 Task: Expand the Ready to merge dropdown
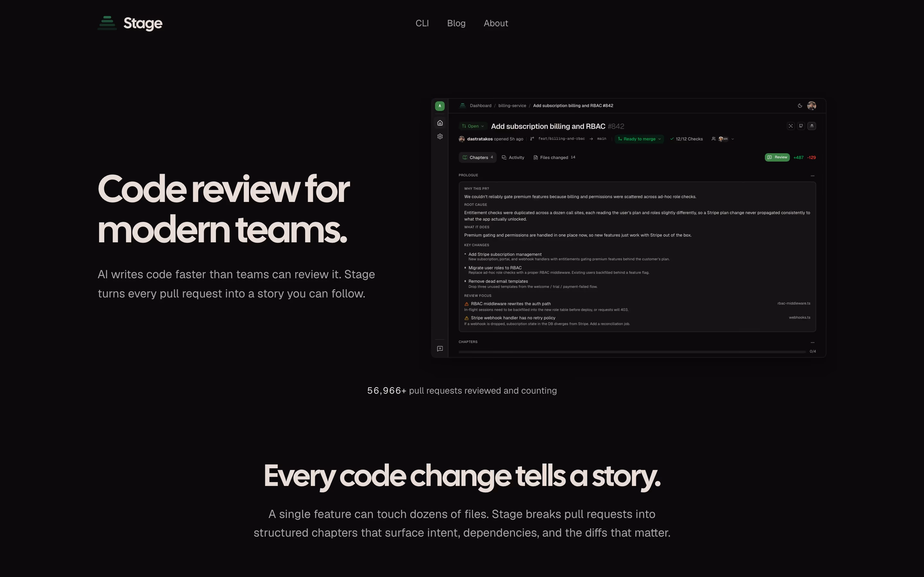639,139
